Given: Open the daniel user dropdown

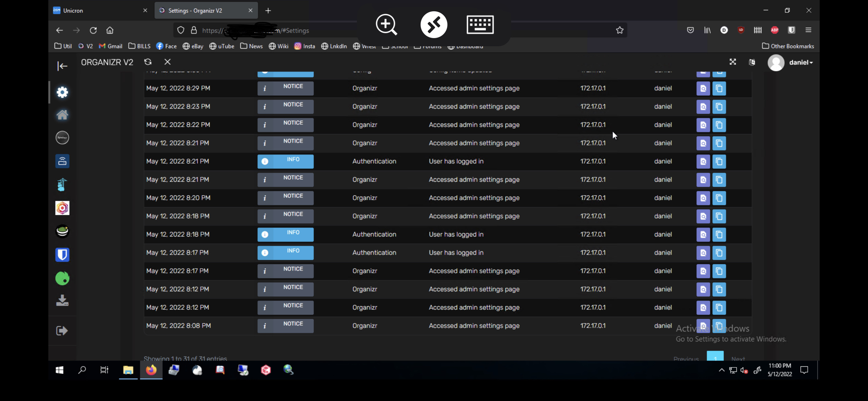Looking at the screenshot, I should 800,62.
